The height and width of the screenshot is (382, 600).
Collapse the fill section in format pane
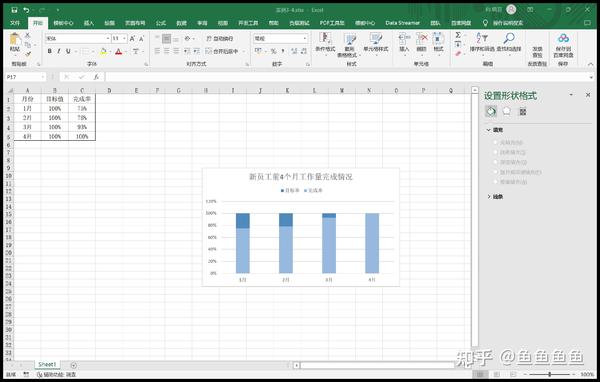coord(495,130)
